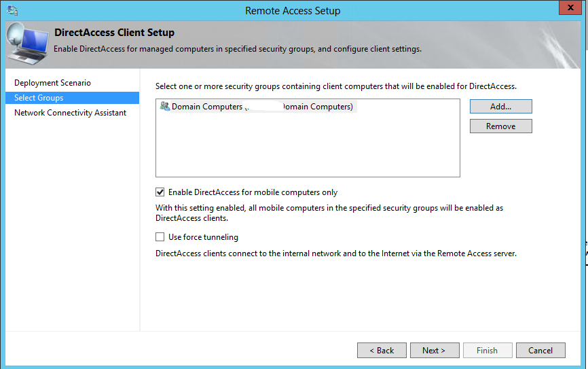
Task: Enable the Use force tunneling checkbox
Action: click(x=160, y=237)
